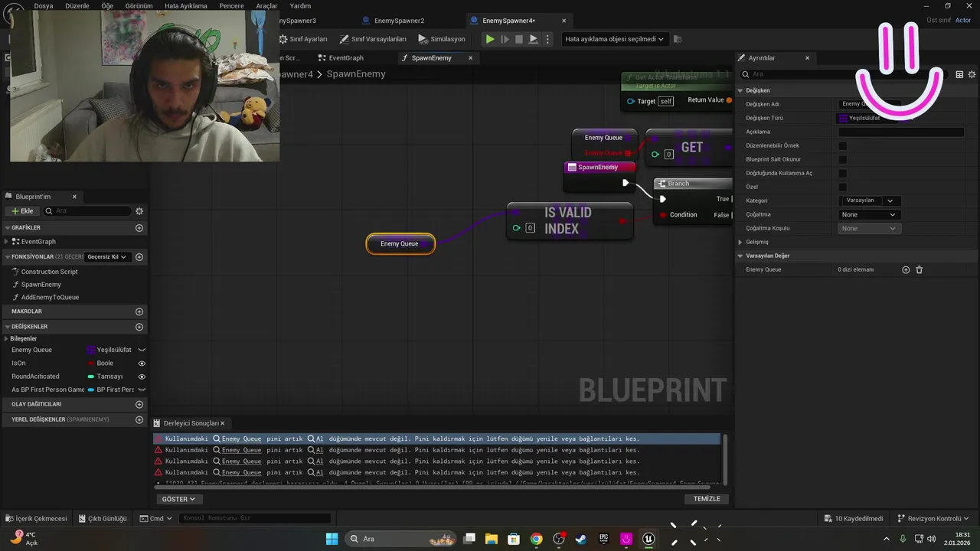The height and width of the screenshot is (551, 980).
Task: Click the Açıklama description field
Action: pos(901,132)
